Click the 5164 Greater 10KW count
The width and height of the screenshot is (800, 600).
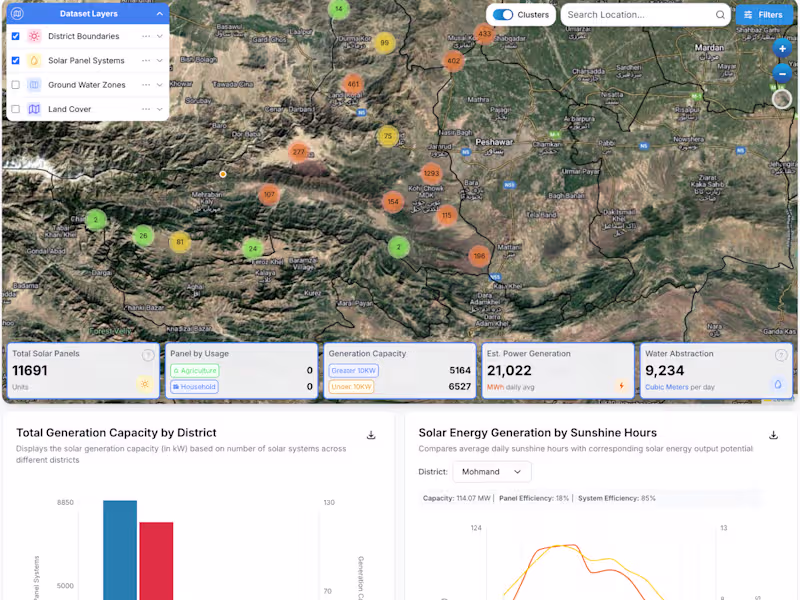pos(460,370)
